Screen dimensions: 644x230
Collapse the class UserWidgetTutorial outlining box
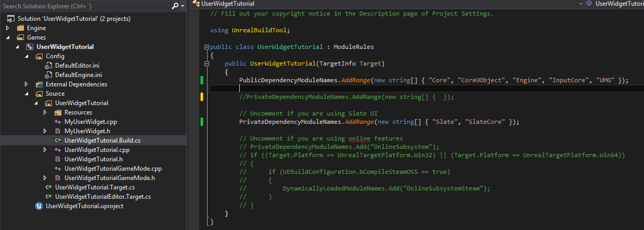207,47
